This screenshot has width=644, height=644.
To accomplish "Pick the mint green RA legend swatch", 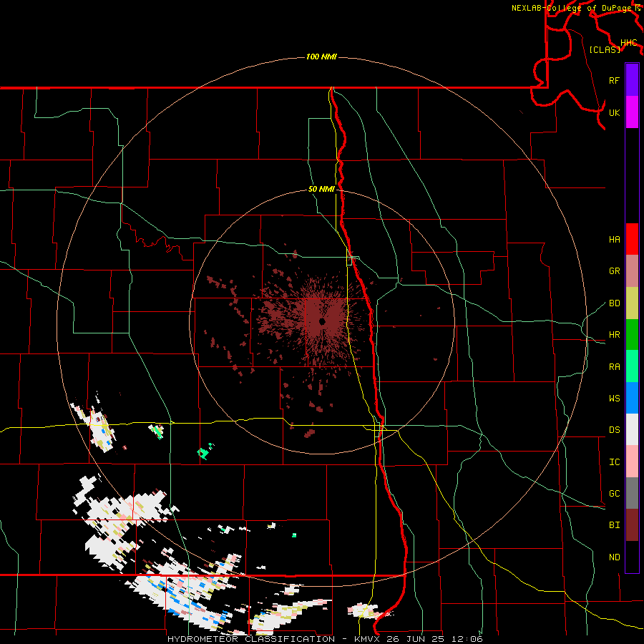I will click(632, 366).
